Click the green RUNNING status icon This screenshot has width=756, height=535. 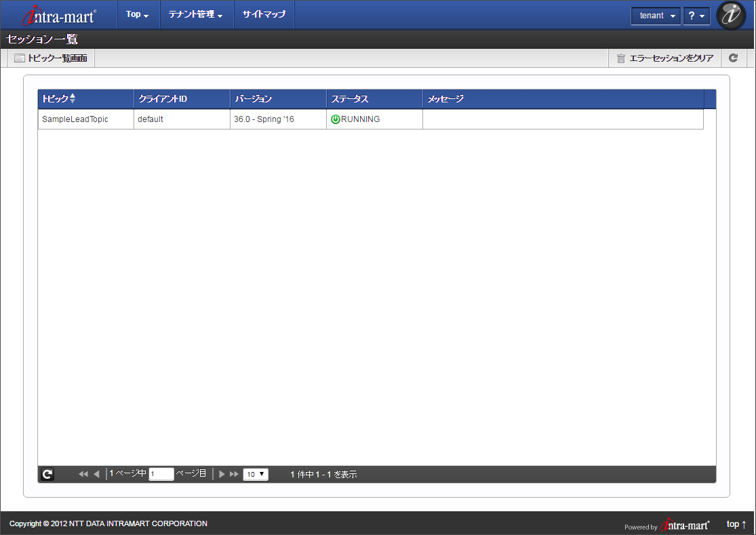(x=336, y=119)
